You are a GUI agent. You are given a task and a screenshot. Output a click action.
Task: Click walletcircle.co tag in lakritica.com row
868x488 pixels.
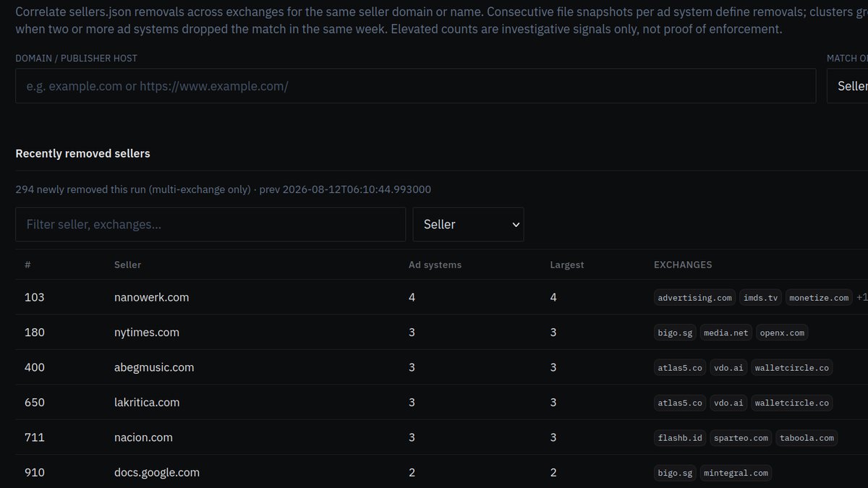(x=792, y=402)
